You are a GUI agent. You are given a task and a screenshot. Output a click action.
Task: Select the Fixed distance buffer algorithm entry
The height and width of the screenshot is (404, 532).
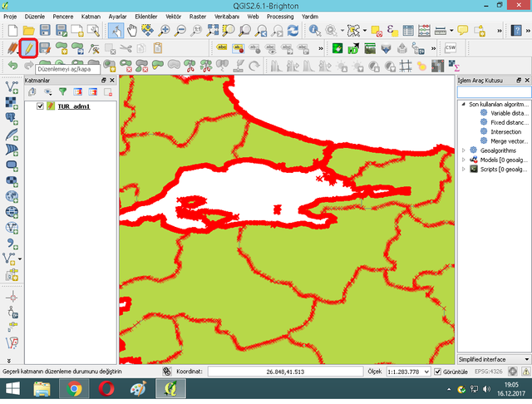pos(510,122)
